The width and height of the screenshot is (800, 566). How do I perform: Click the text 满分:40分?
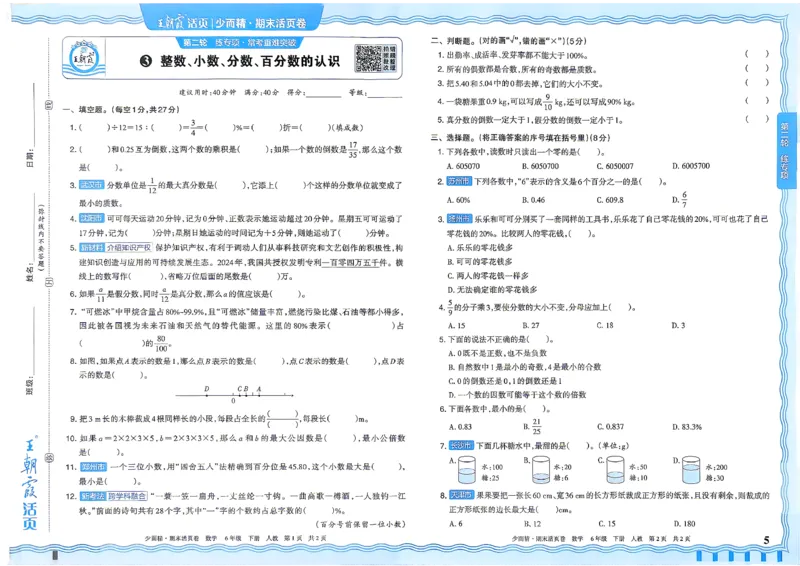pyautogui.click(x=262, y=92)
